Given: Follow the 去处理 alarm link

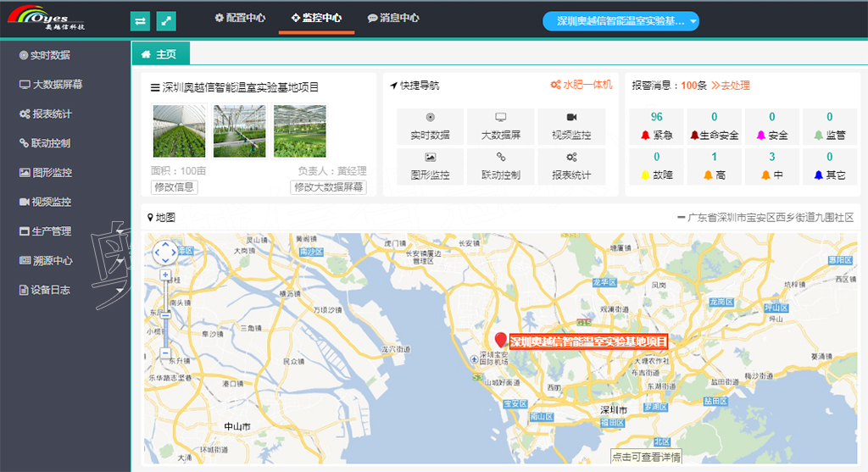Looking at the screenshot, I should coord(730,86).
